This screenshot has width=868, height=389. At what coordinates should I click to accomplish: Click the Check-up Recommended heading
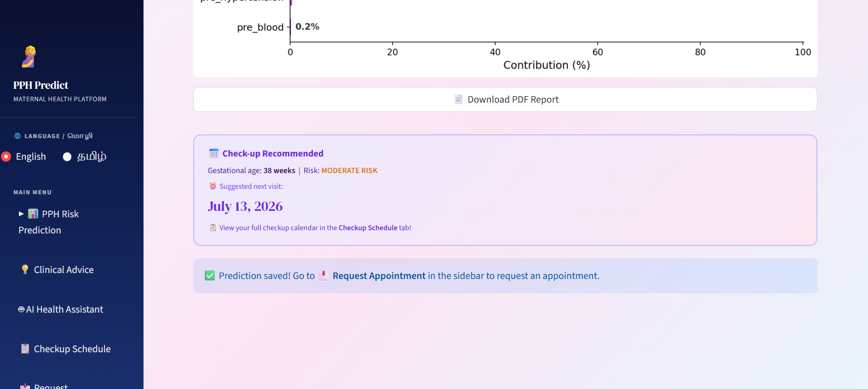click(x=273, y=153)
